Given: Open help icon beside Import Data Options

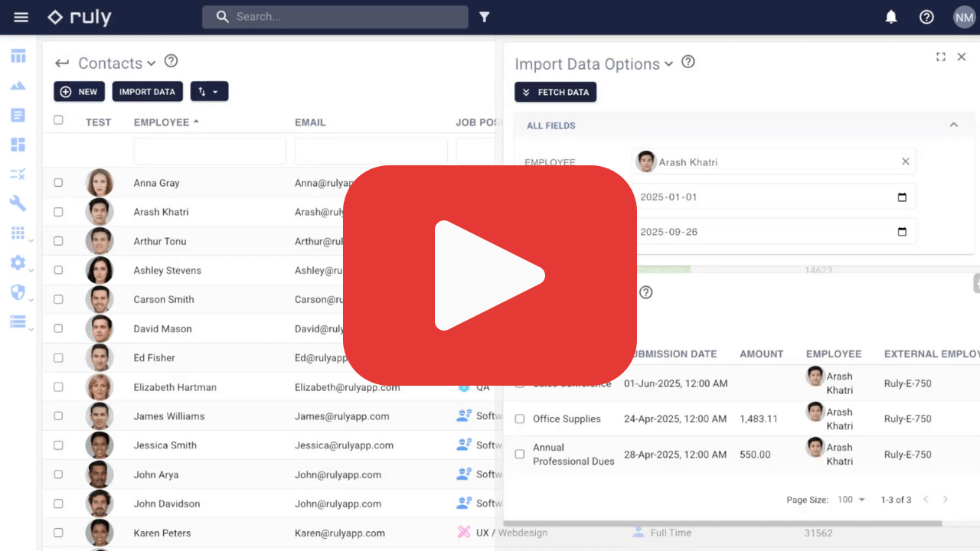Looking at the screenshot, I should point(688,62).
